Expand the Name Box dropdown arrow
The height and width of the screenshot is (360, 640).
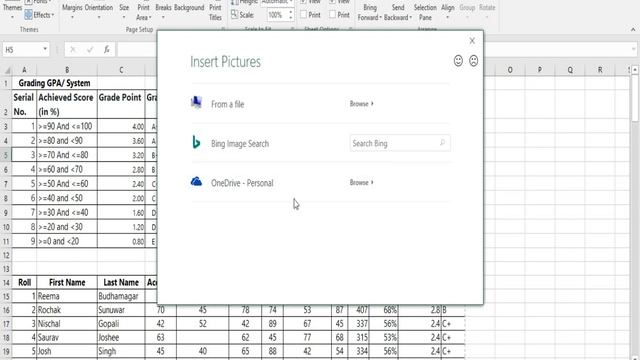(45, 49)
